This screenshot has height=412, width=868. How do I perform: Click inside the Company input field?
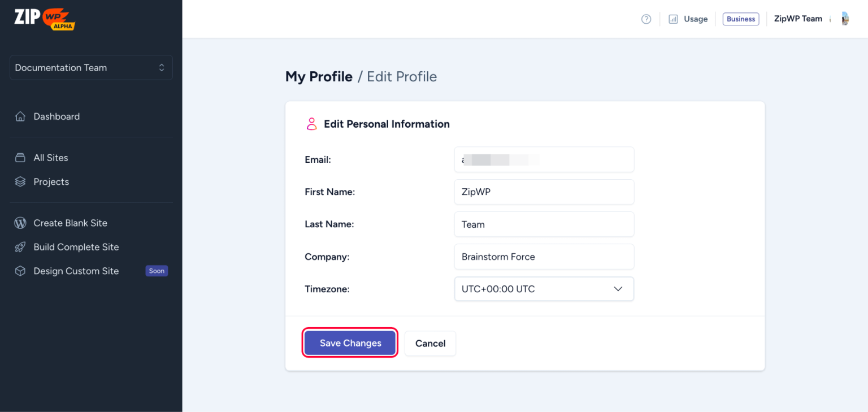(x=544, y=257)
